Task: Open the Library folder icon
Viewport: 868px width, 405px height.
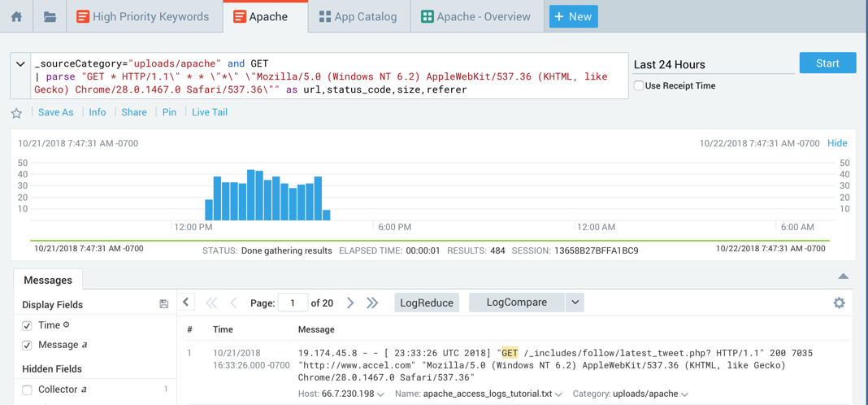Action: [50, 16]
